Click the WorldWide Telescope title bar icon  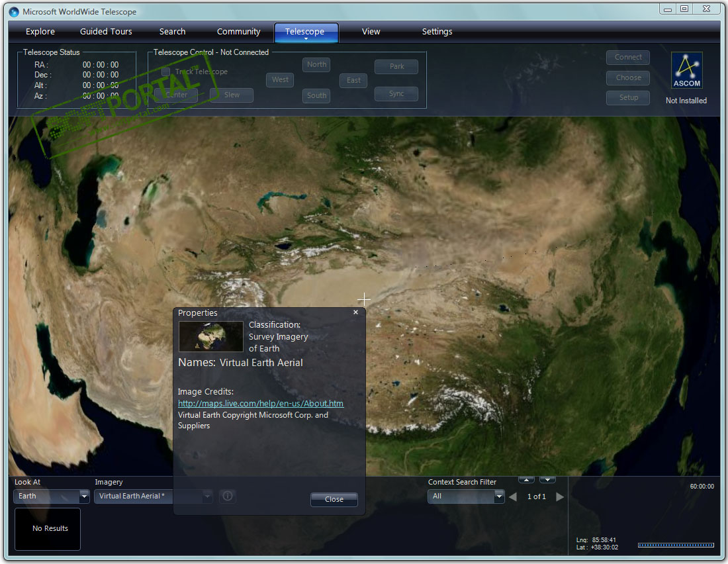pos(14,12)
